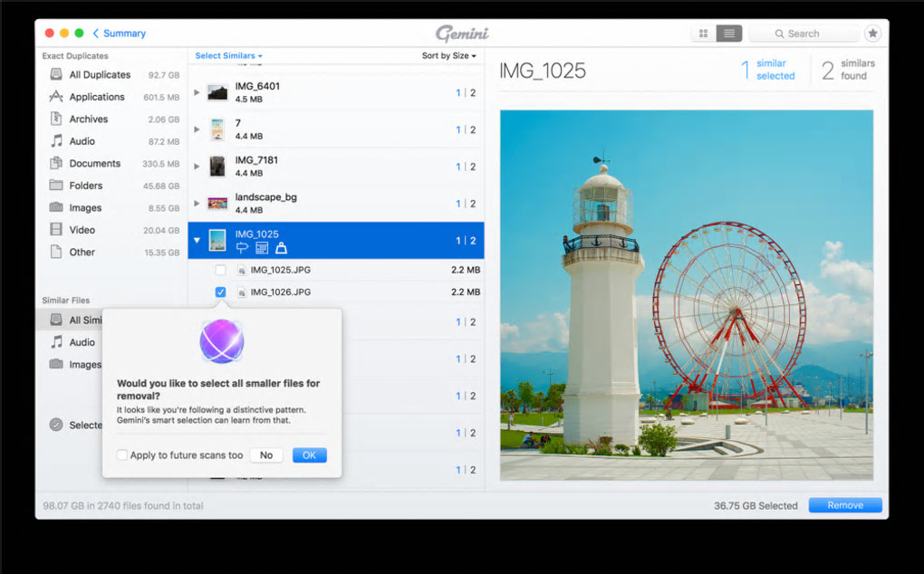Click the search magnifier icon
The height and width of the screenshot is (574, 924).
(779, 33)
